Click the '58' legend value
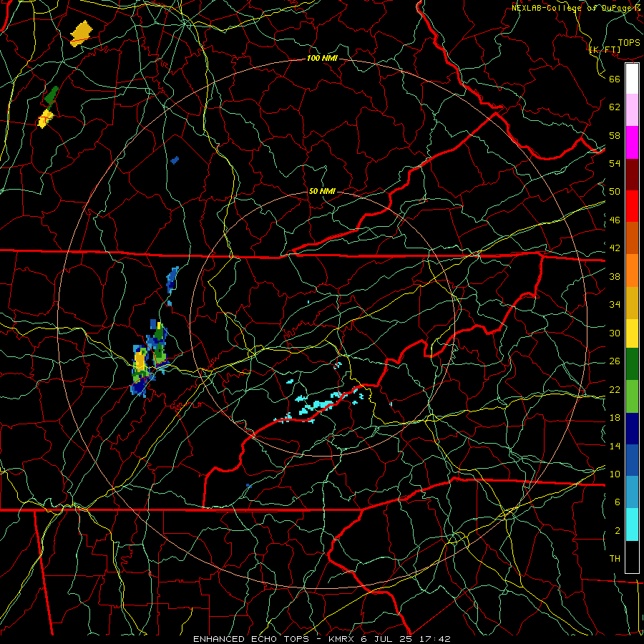The height and width of the screenshot is (644, 644). (615, 135)
